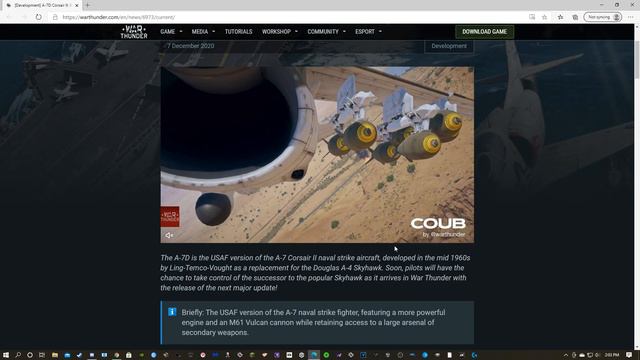Click the 'by @warthunder' link on video
Image resolution: width=640 pixels, height=360 pixels.
(x=444, y=234)
